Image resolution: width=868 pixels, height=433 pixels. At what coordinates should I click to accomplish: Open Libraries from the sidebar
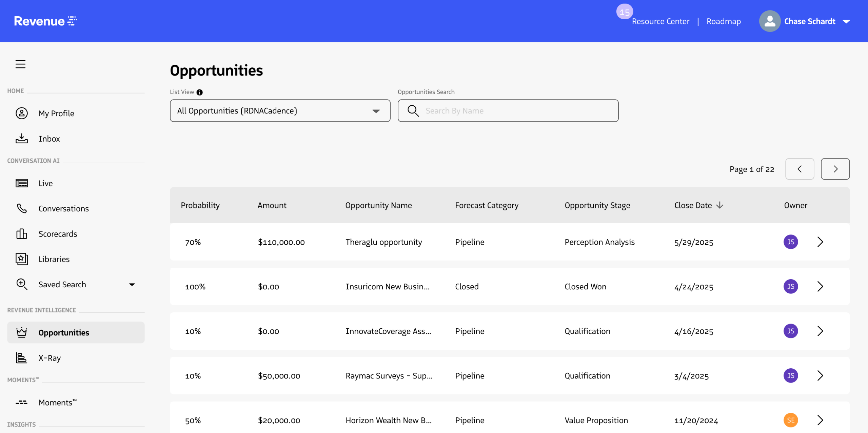point(54,259)
